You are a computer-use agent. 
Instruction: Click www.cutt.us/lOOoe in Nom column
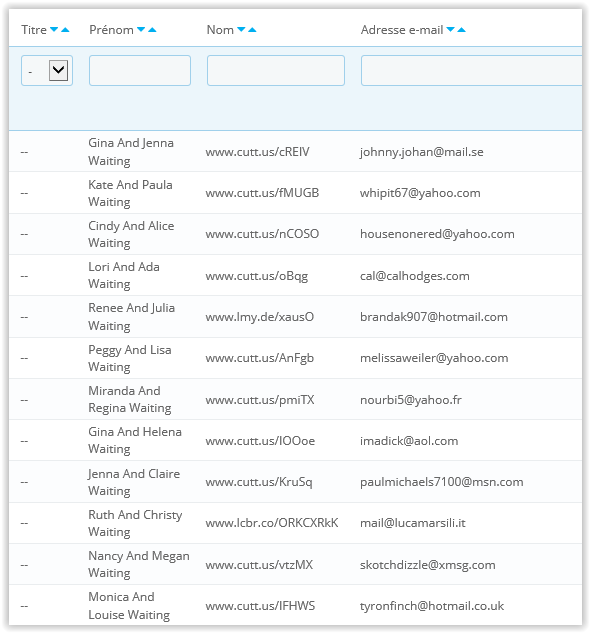click(260, 441)
